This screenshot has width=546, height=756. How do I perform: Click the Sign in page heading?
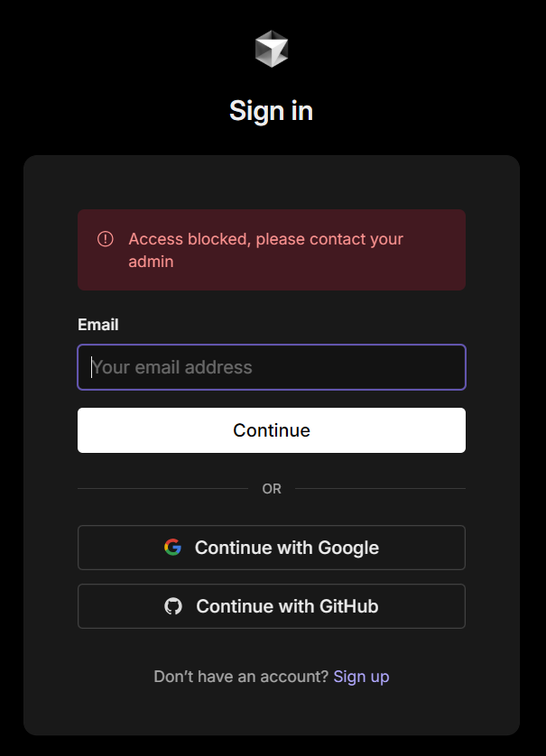(272, 111)
